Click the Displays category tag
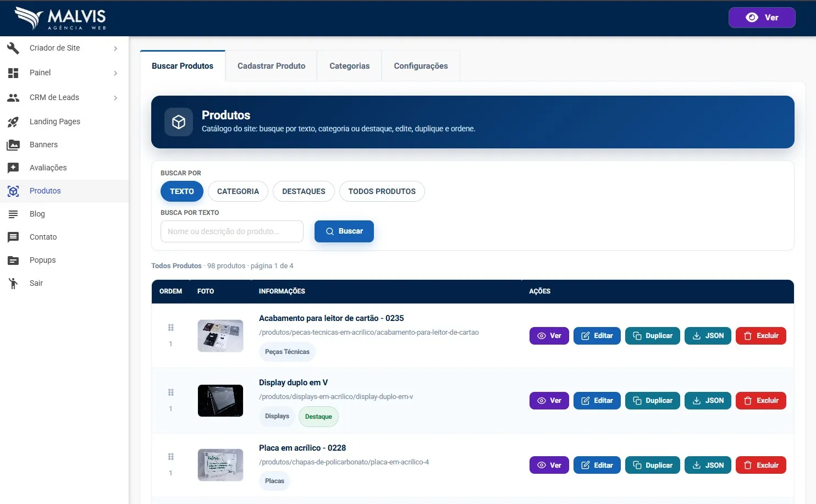 tap(277, 417)
